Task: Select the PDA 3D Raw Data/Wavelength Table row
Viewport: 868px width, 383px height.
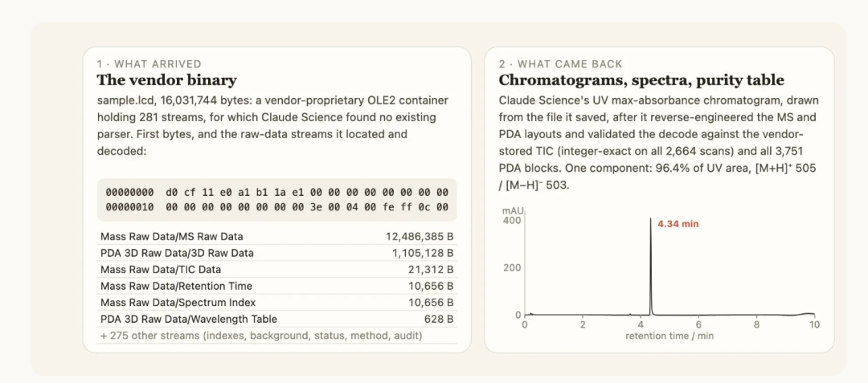Action: 276,319
